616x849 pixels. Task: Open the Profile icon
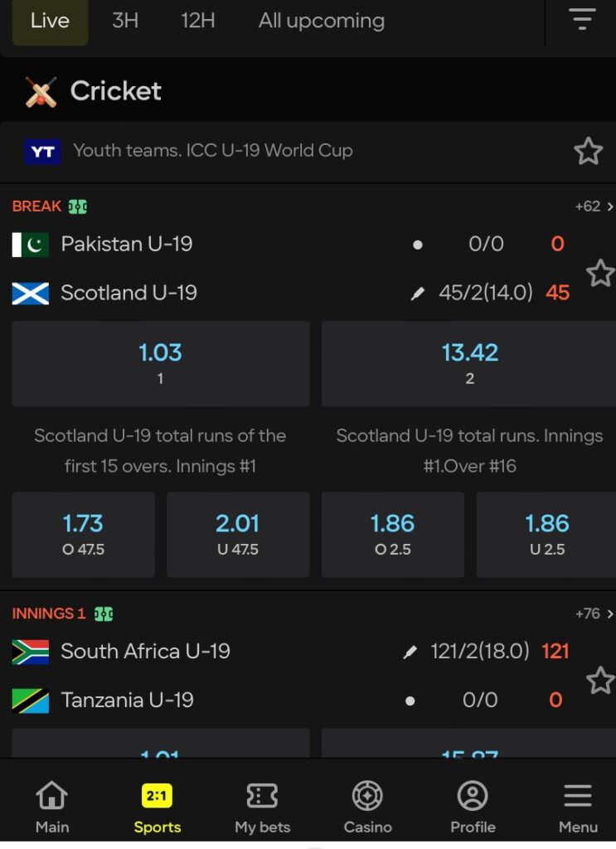click(473, 806)
